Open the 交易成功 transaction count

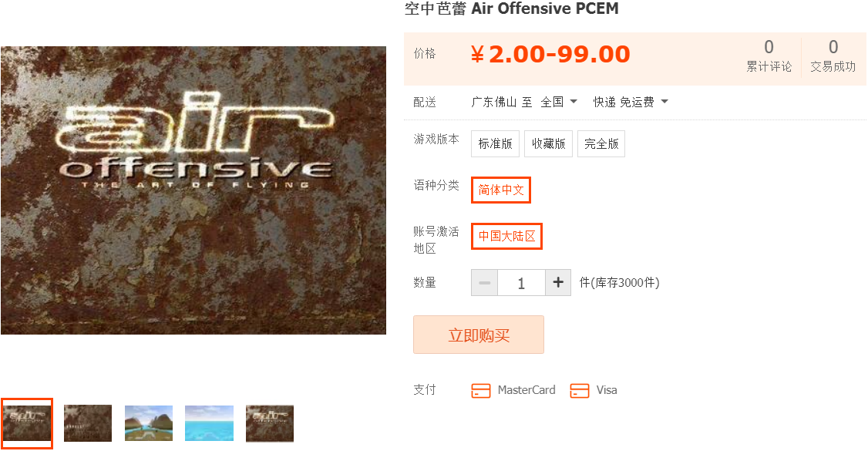coord(833,56)
